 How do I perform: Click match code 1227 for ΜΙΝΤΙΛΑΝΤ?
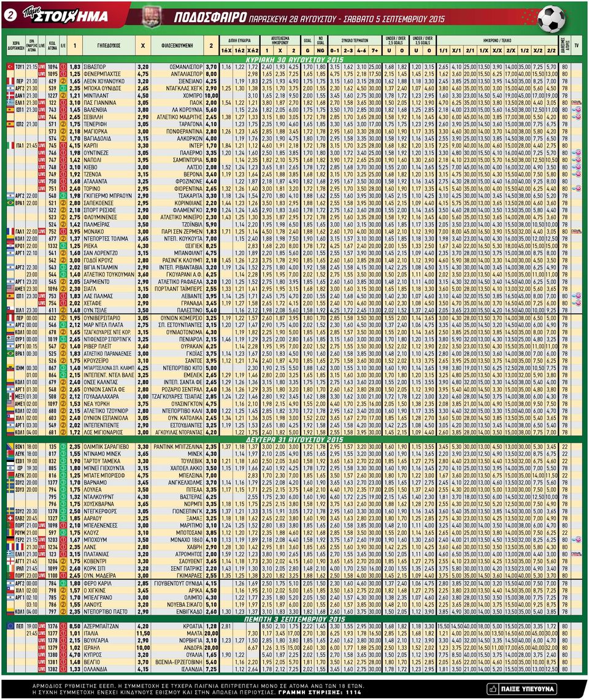52,95
